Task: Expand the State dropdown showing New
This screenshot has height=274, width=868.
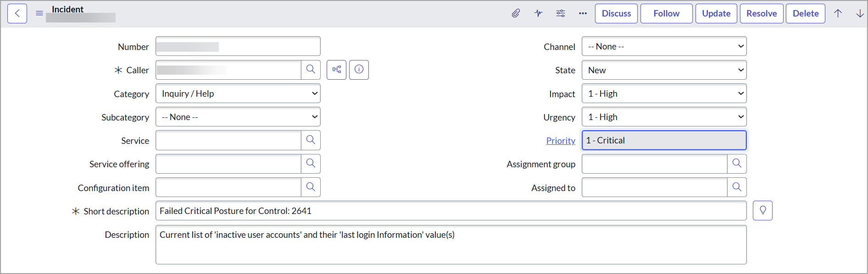Action: (664, 70)
